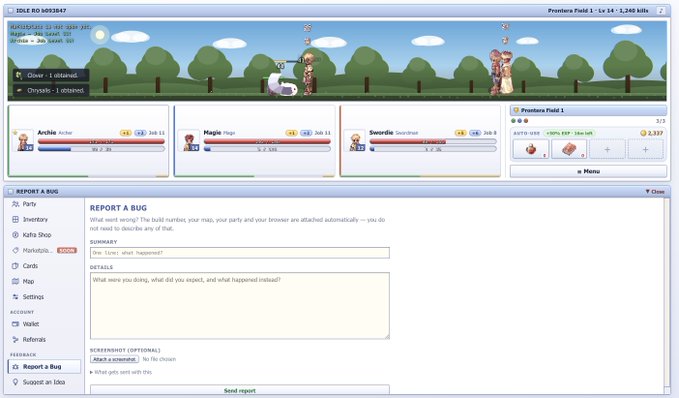The height and width of the screenshot is (398, 679).
Task: Click Magie's yellow +1 badge
Action: click(x=291, y=133)
